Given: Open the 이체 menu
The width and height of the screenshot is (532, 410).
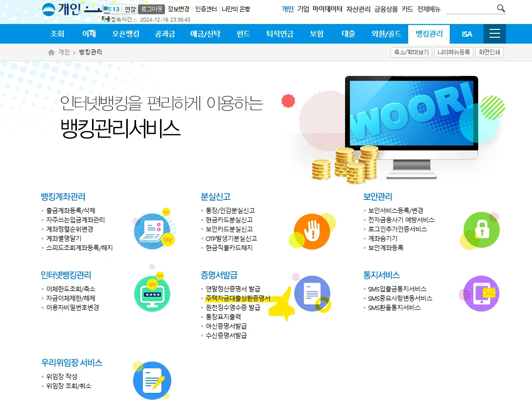Looking at the screenshot, I should (x=89, y=34).
